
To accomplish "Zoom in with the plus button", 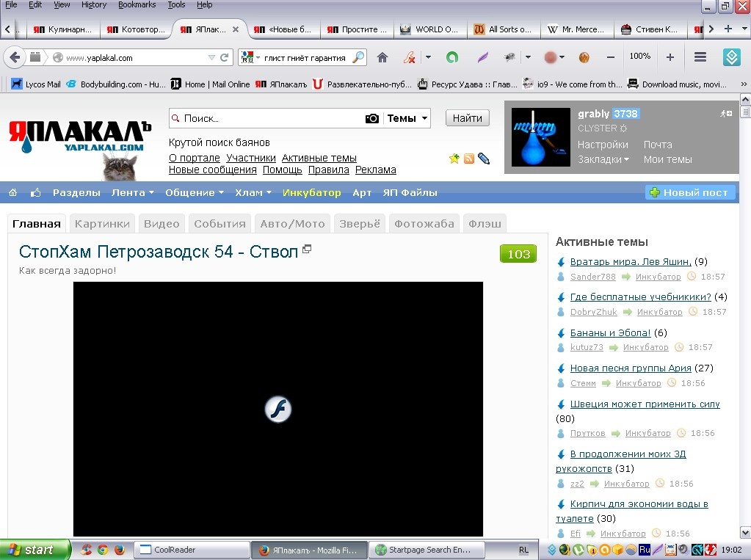I will pyautogui.click(x=670, y=57).
